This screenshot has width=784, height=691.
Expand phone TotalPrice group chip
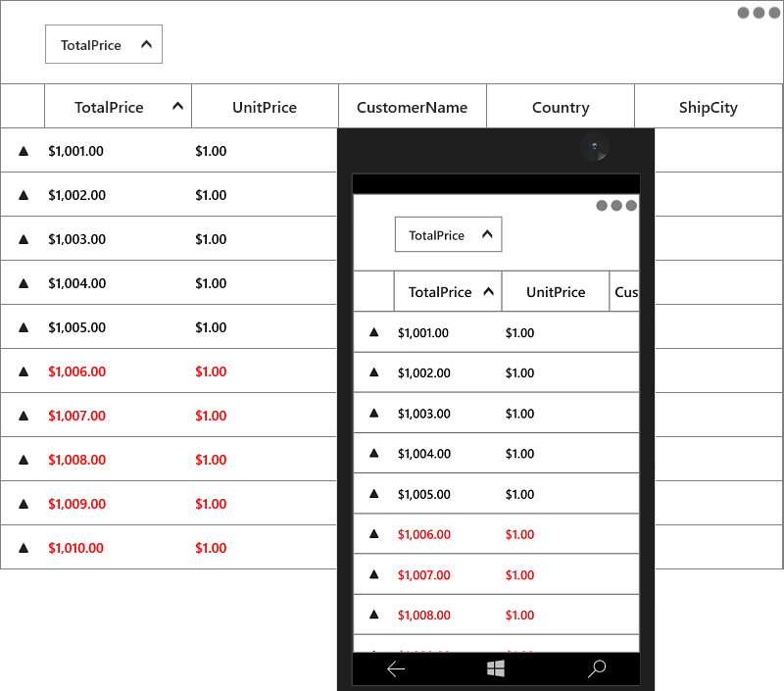click(x=449, y=234)
